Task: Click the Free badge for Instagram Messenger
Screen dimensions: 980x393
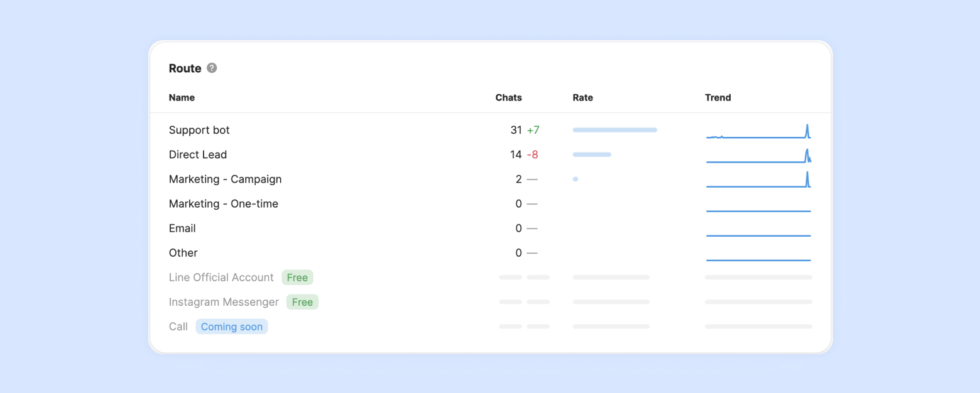Action: pos(302,302)
